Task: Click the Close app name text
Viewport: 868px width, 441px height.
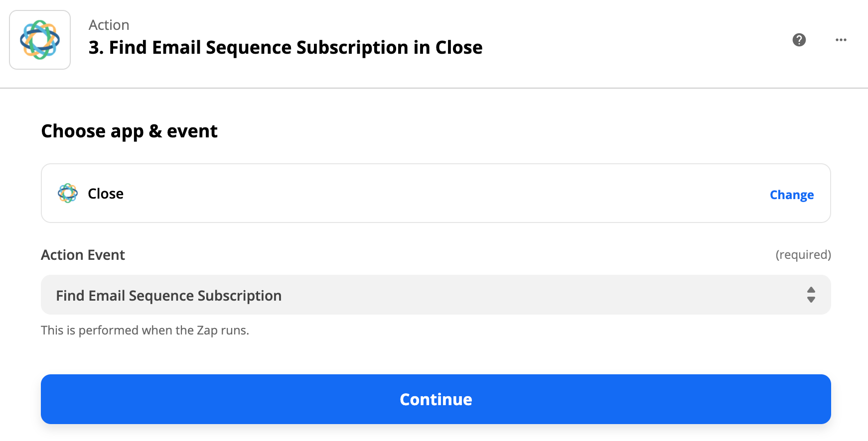Action: point(106,194)
